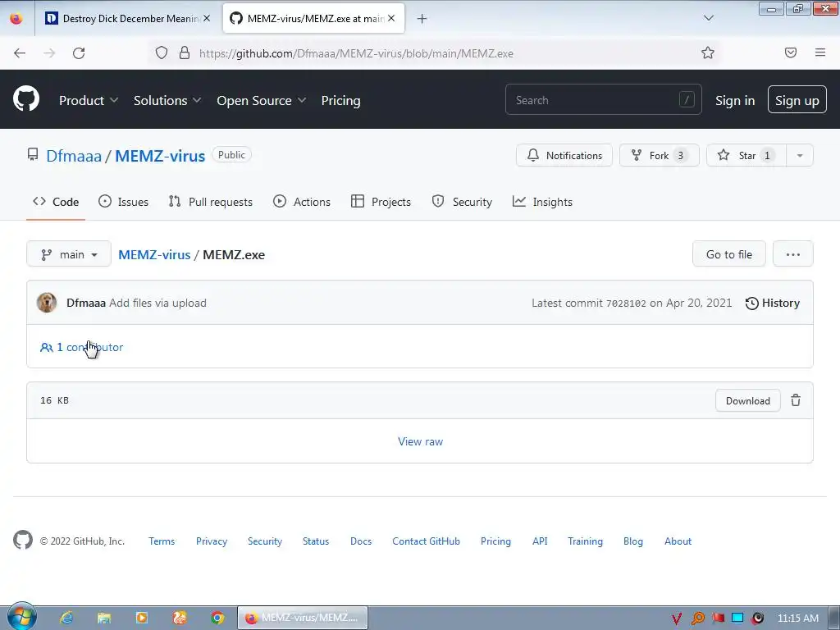Click the GitHub search field
The image size is (840, 630).
click(x=603, y=99)
